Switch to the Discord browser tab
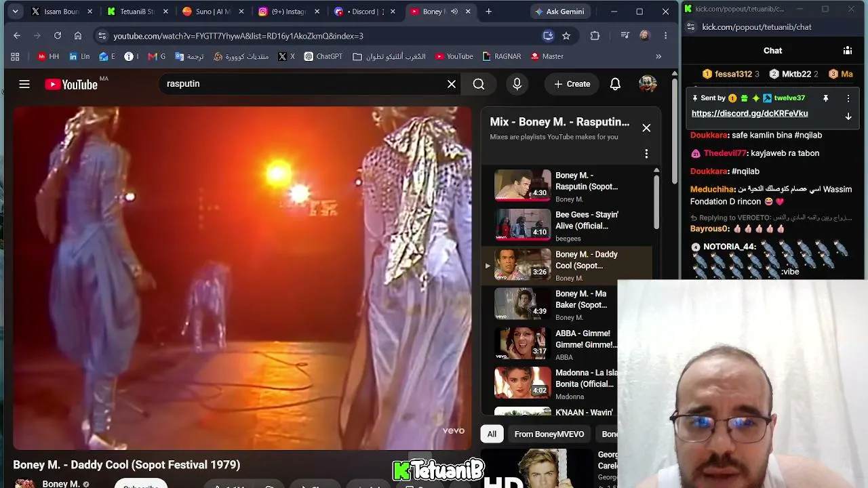This screenshot has height=488, width=868. 363,12
